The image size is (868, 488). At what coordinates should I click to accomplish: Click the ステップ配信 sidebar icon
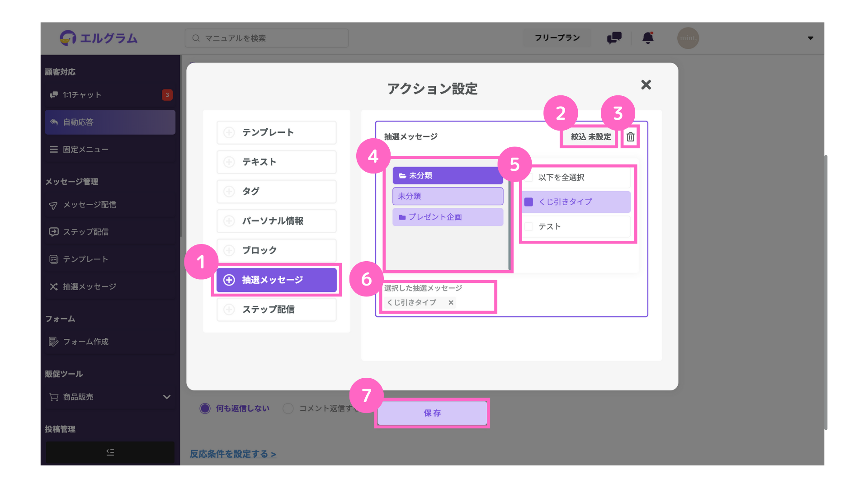coord(53,232)
